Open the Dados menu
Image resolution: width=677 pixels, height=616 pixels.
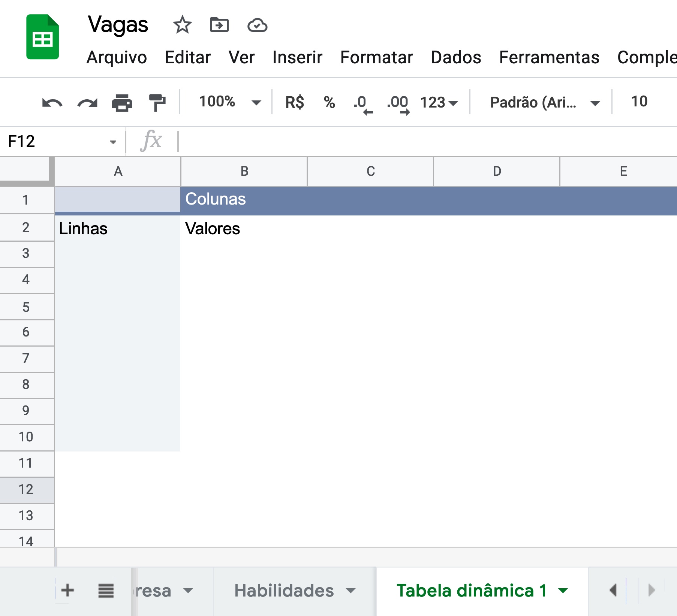coord(456,58)
